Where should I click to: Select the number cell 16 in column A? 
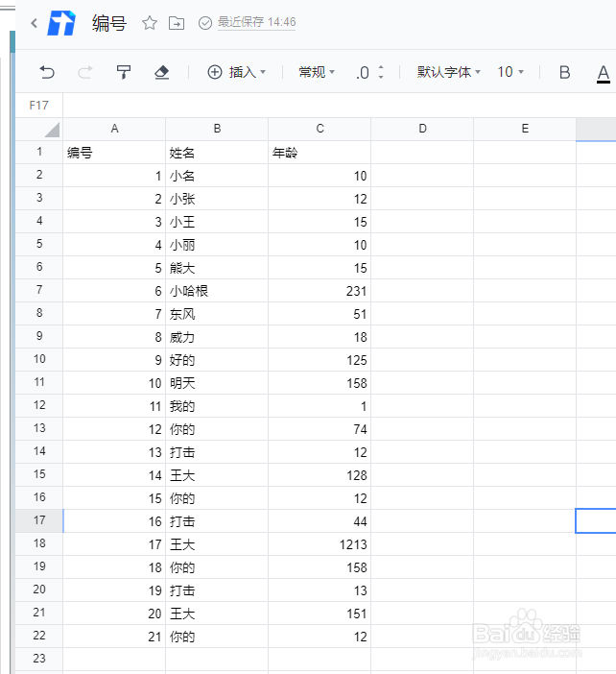click(114, 521)
